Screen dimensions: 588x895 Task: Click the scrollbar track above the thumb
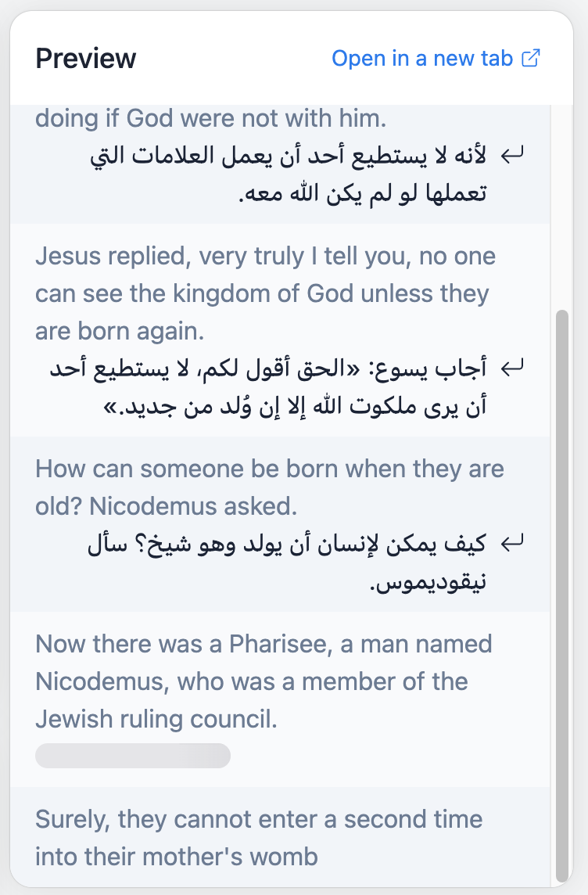pyautogui.click(x=561, y=203)
